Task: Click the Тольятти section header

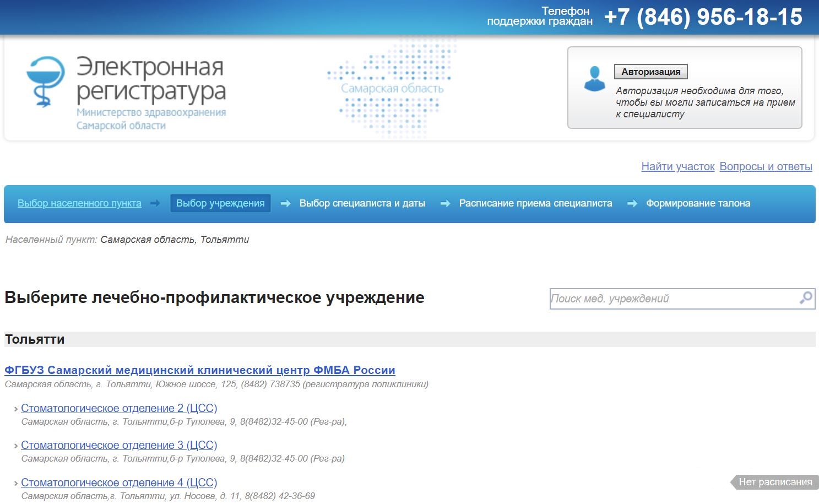Action: pyautogui.click(x=410, y=339)
